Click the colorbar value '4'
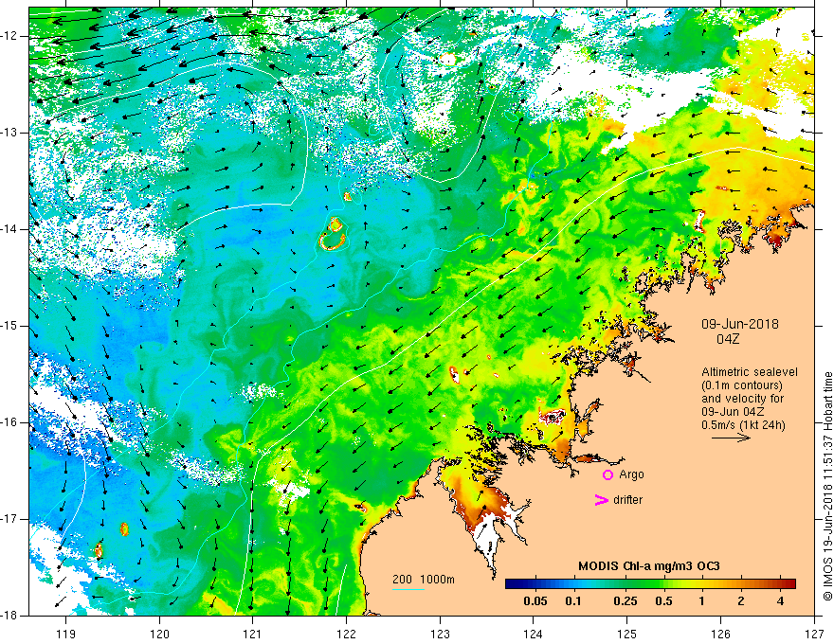Screen dimensions: 834x644 tap(780, 601)
